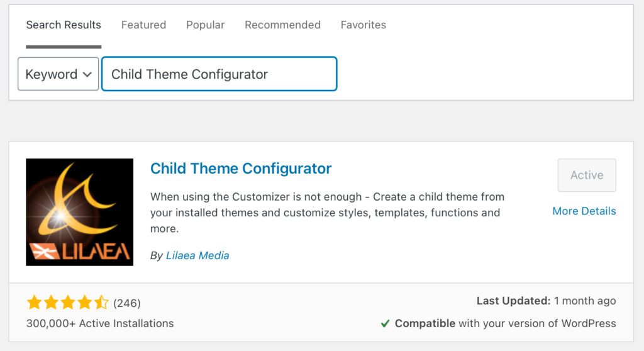
Task: Switch to the Popular tab
Action: pyautogui.click(x=206, y=25)
